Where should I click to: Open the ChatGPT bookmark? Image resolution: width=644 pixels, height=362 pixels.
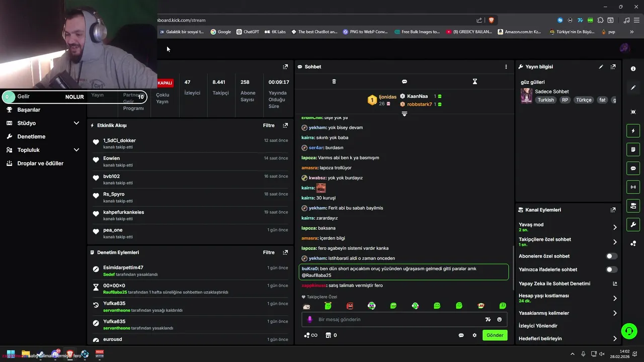[248, 32]
